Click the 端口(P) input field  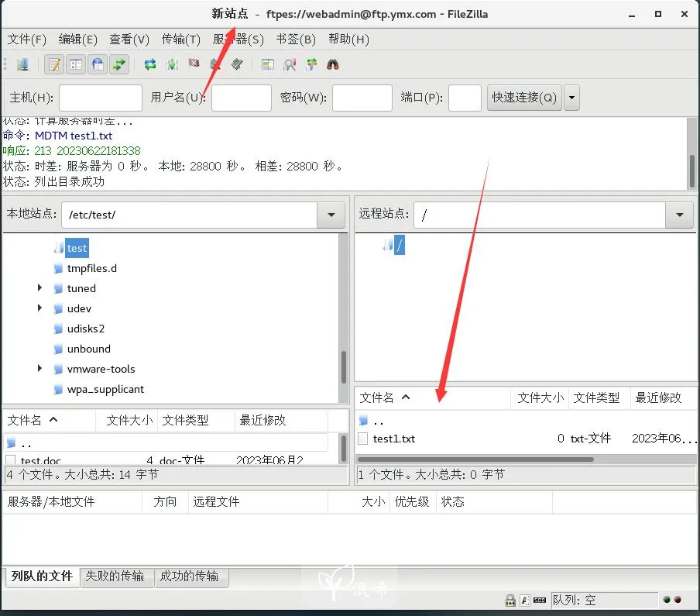(465, 98)
